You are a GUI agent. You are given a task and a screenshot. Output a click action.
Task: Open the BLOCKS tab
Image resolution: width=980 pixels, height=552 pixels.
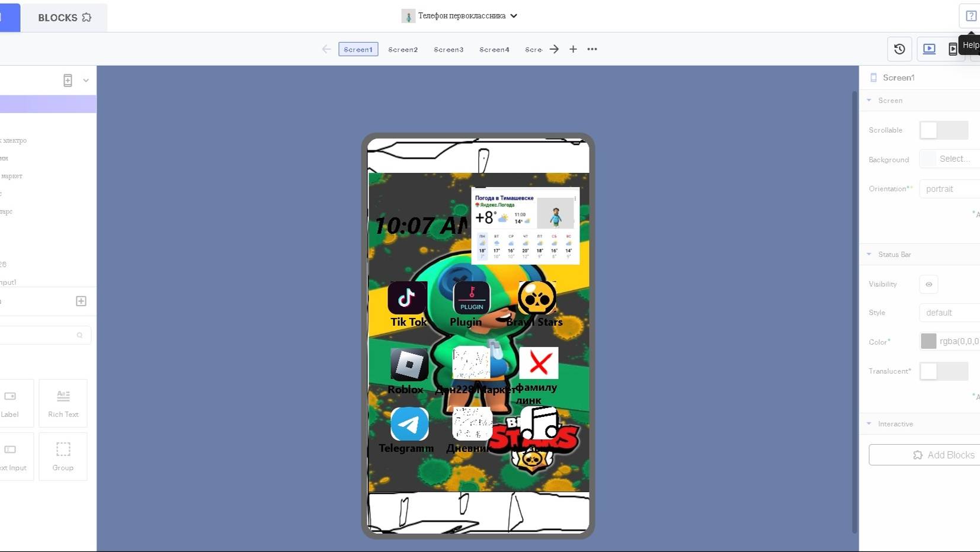64,17
